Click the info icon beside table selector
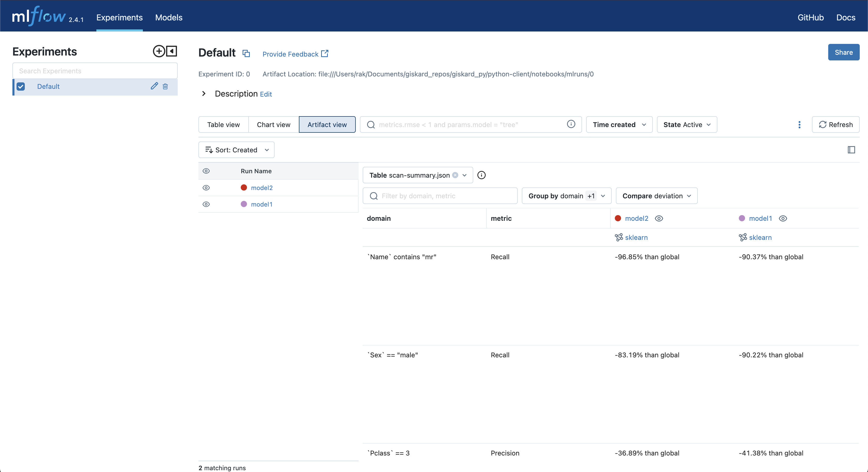 click(x=482, y=175)
